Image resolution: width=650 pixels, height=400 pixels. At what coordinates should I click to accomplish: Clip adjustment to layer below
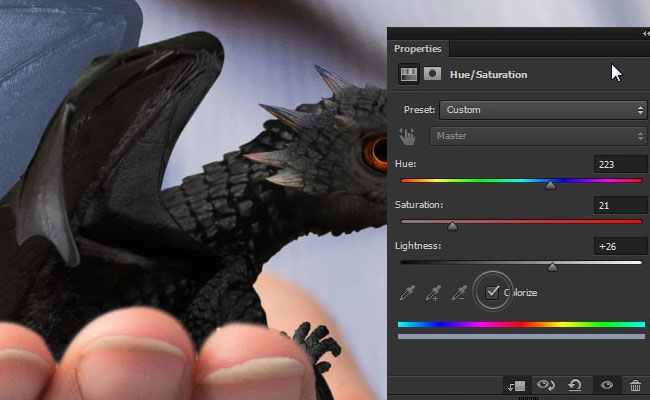(x=517, y=386)
